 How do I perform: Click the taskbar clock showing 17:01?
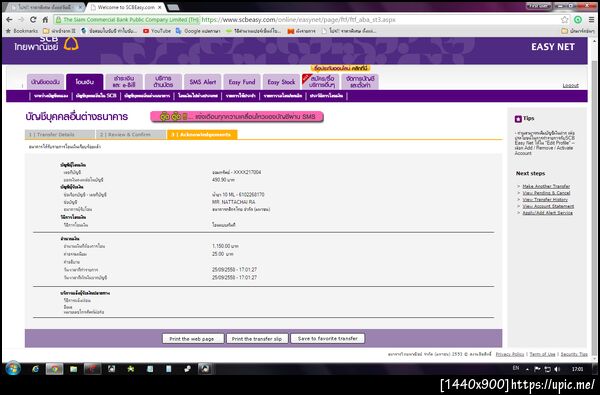[578, 369]
